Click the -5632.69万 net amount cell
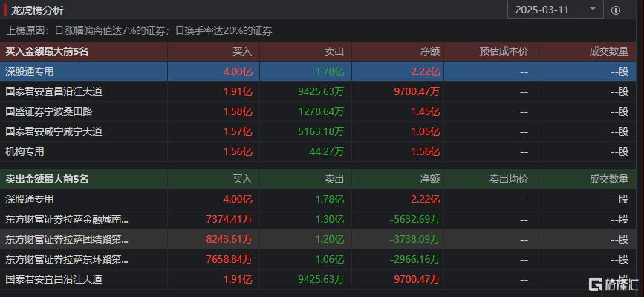Image resolution: width=644 pixels, height=297 pixels. (414, 219)
